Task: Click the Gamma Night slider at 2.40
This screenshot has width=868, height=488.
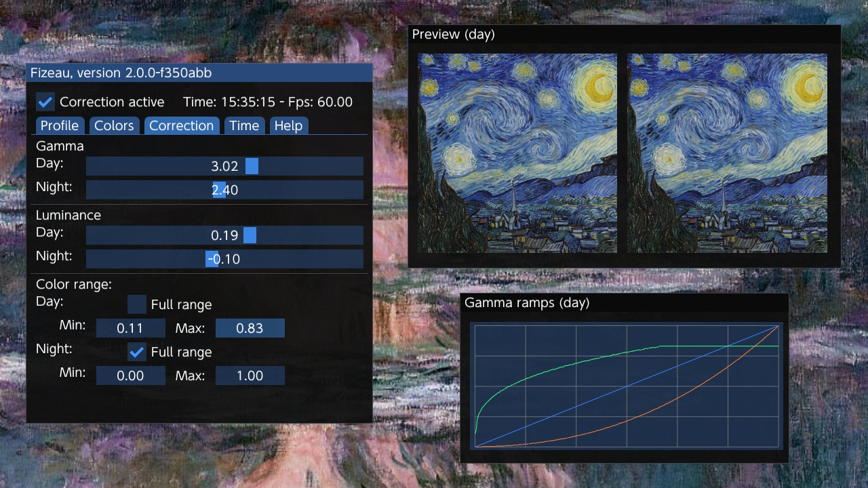Action: click(224, 190)
